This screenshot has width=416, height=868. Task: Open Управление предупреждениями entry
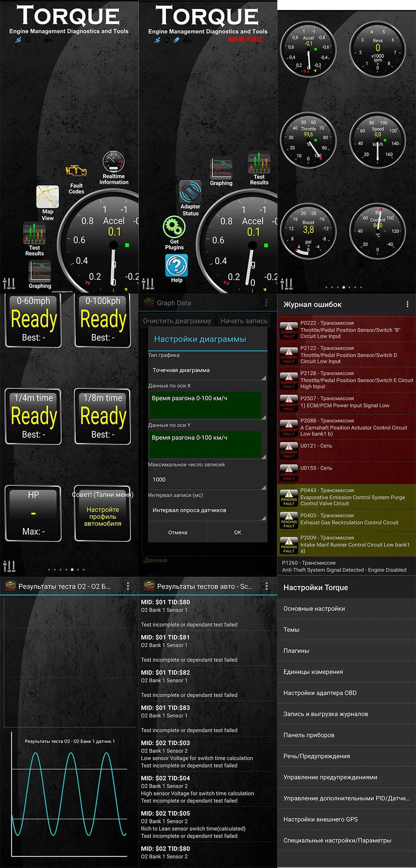(347, 777)
